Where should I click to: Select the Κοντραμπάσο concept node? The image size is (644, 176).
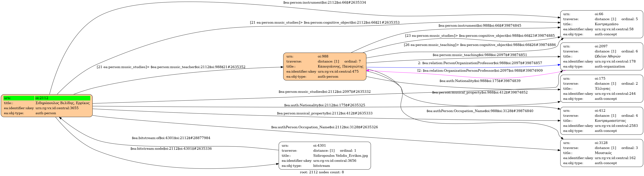(x=601, y=24)
